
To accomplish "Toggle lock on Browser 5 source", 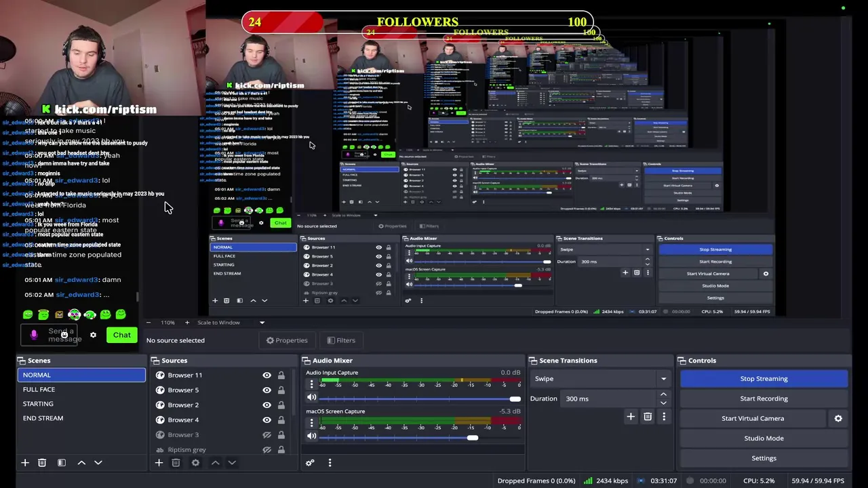I will tap(281, 390).
